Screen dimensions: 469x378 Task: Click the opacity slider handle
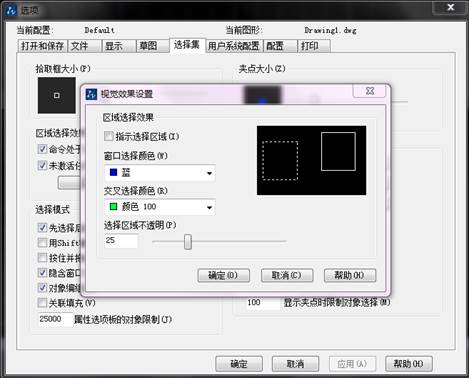point(188,241)
